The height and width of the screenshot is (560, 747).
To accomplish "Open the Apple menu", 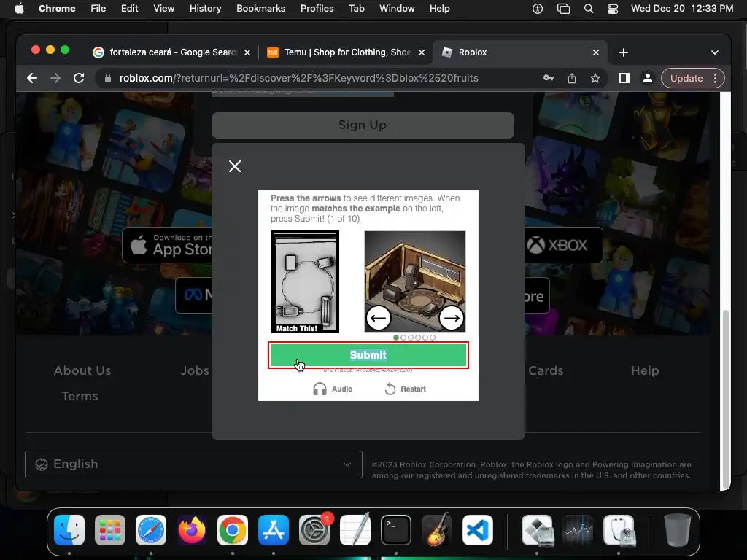I will click(19, 9).
